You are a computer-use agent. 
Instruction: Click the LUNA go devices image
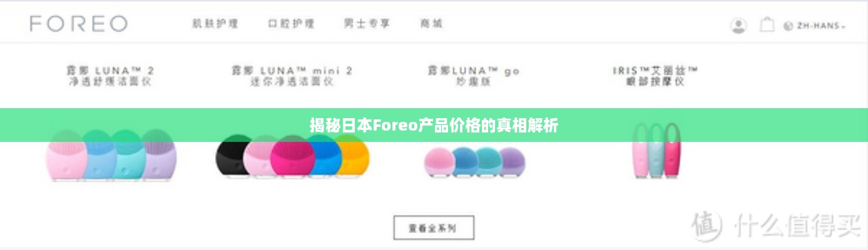tap(474, 161)
